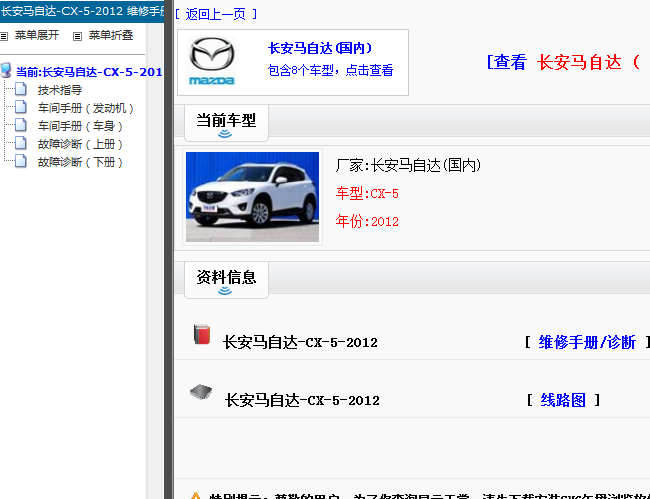Click the 菜单展开 expand-all icon

[4, 36]
